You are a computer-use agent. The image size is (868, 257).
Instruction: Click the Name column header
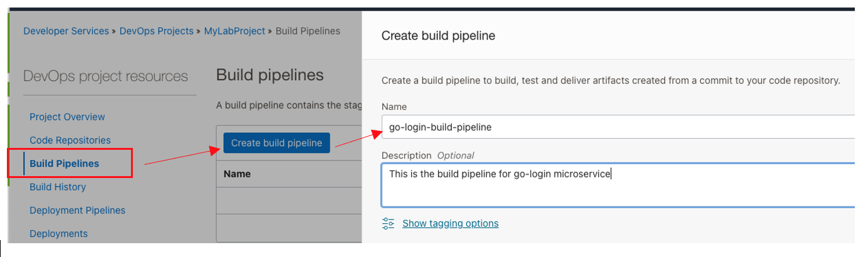(x=237, y=174)
